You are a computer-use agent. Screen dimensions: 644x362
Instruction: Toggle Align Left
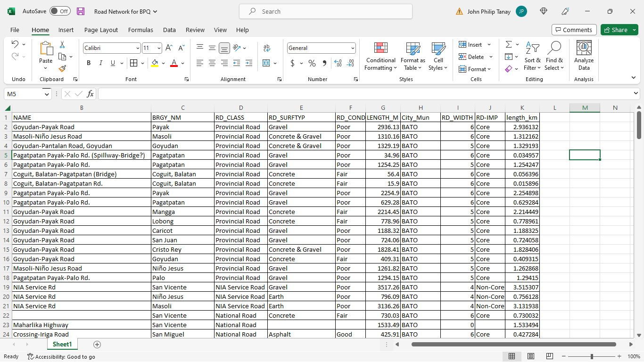tap(200, 63)
